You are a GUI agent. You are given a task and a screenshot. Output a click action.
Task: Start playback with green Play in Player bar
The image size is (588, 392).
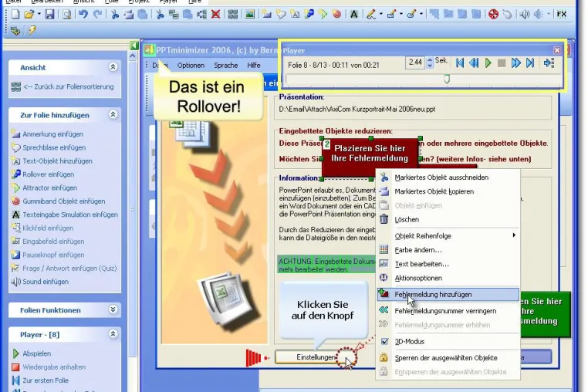[x=488, y=63]
